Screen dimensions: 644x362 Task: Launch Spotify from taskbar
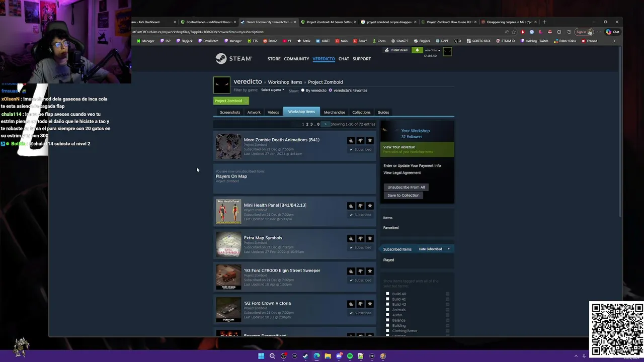tap(350, 356)
